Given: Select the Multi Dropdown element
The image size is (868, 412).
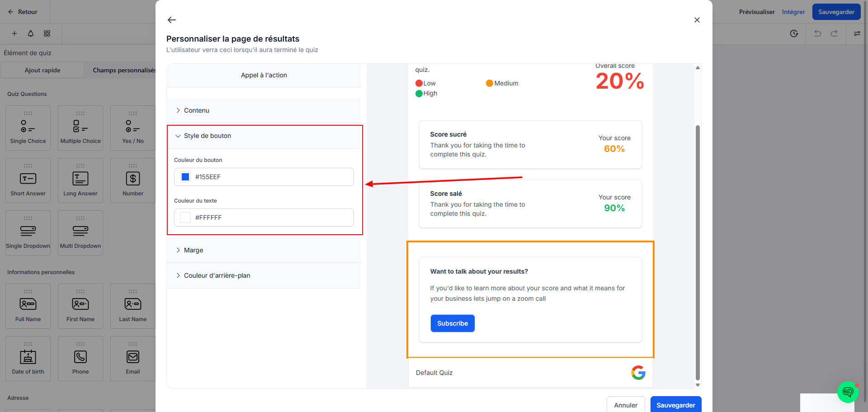Looking at the screenshot, I should click(80, 233).
